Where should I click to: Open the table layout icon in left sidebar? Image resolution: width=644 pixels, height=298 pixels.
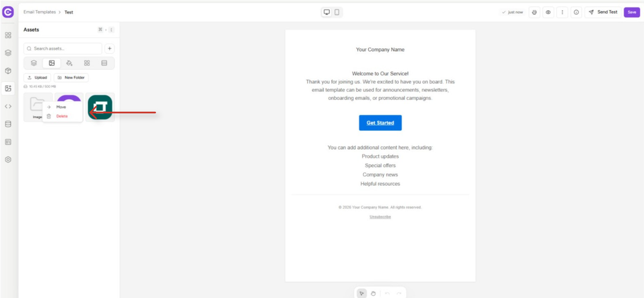pyautogui.click(x=8, y=142)
